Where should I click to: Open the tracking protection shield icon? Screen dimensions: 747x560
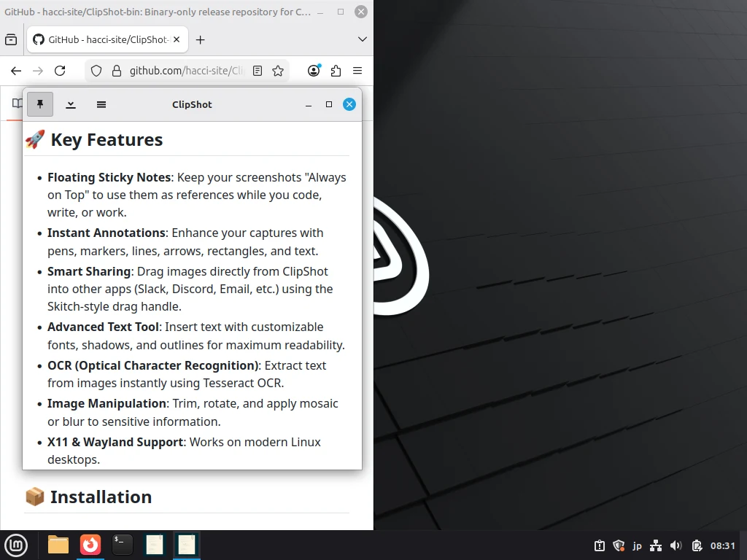pos(96,71)
